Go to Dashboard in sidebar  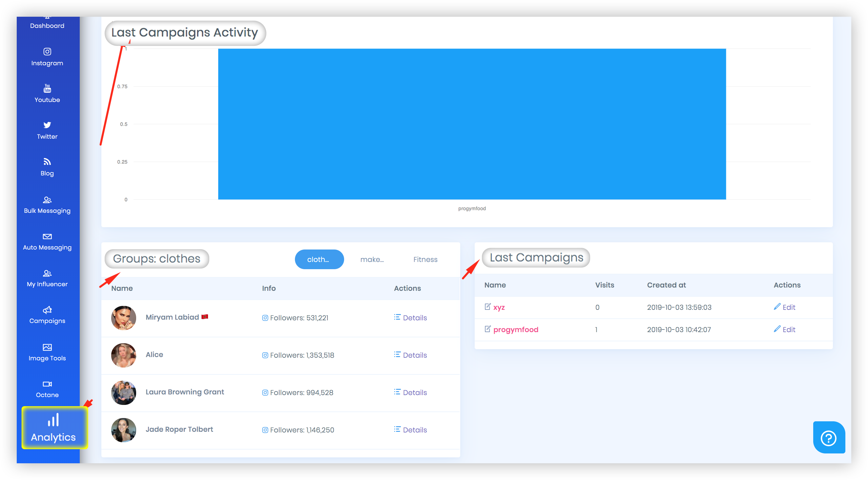(47, 26)
